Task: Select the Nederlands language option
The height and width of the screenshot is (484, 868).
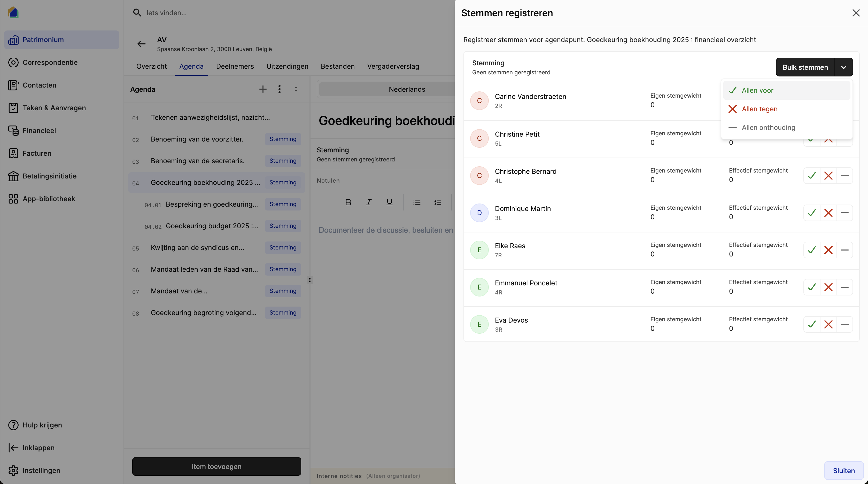Action: (407, 89)
